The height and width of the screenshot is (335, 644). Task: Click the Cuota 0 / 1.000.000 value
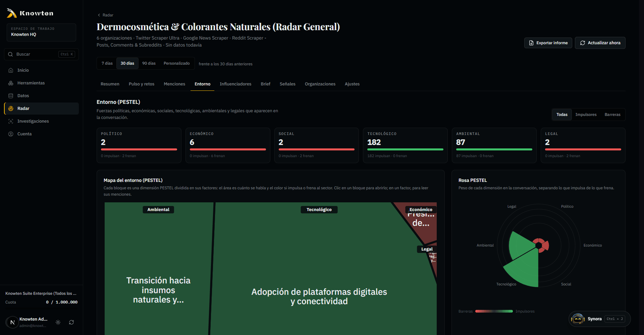(62, 302)
